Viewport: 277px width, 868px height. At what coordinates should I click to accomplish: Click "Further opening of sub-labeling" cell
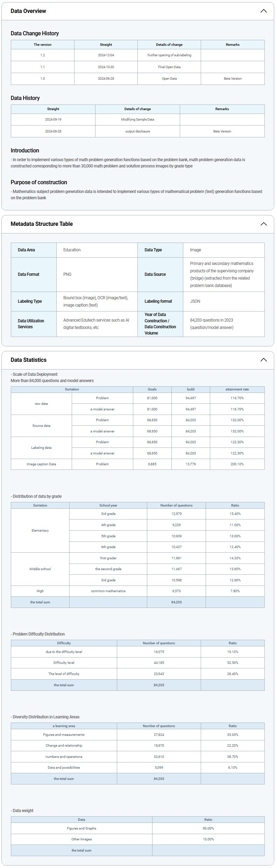[169, 55]
